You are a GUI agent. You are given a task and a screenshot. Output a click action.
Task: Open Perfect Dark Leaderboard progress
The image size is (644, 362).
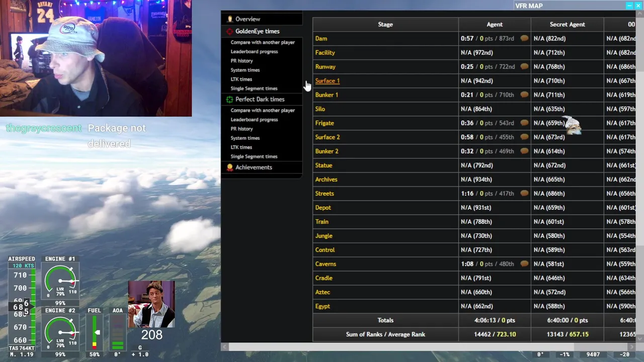click(254, 120)
